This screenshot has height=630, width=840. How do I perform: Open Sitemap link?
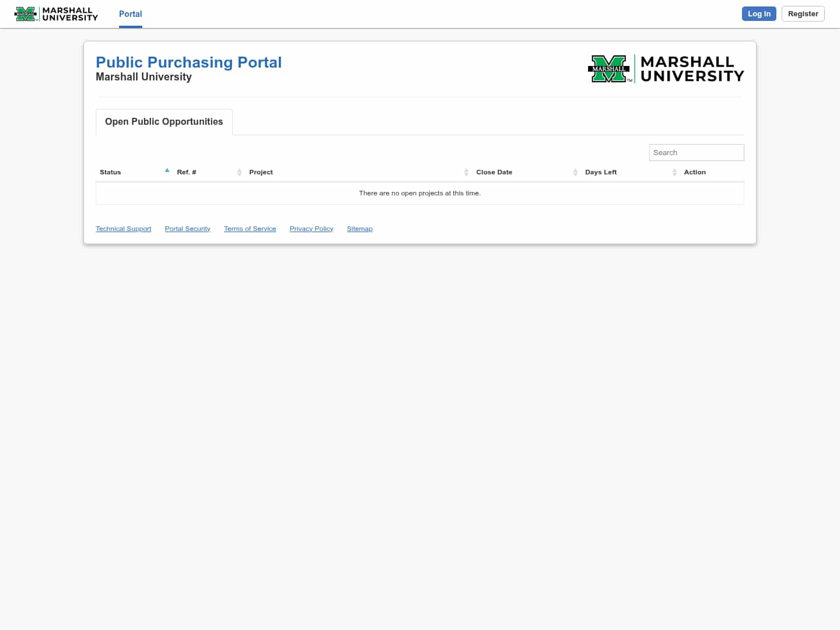359,229
